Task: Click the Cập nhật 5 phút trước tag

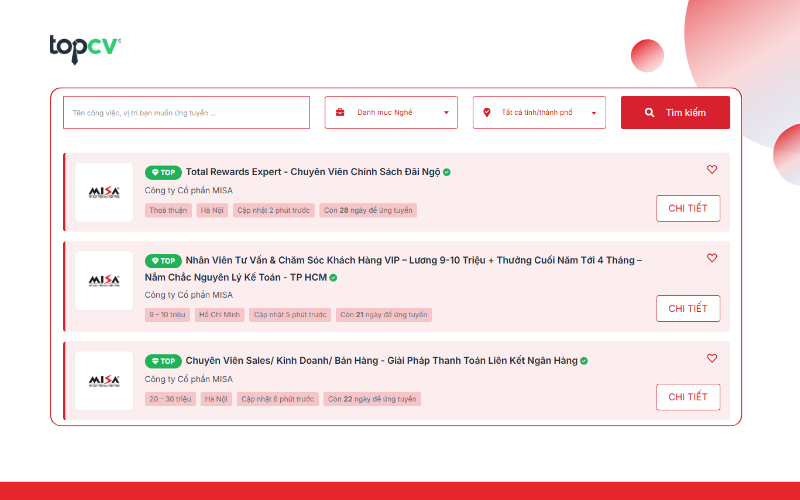Action: tap(290, 315)
